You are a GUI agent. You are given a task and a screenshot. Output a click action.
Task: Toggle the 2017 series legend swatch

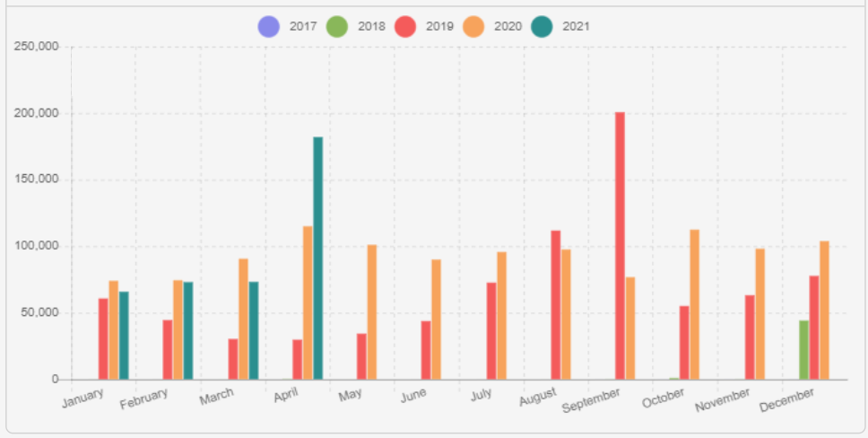tap(268, 27)
